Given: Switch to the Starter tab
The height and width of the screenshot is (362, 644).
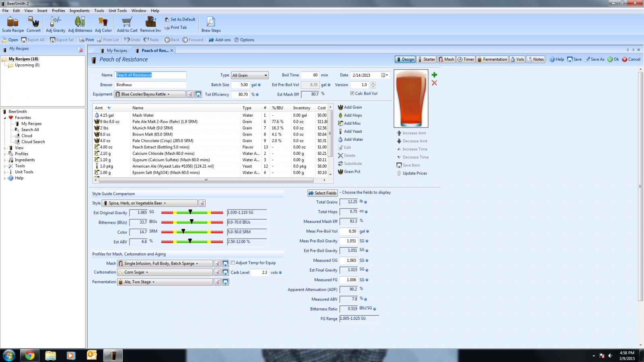Looking at the screenshot, I should [426, 59].
